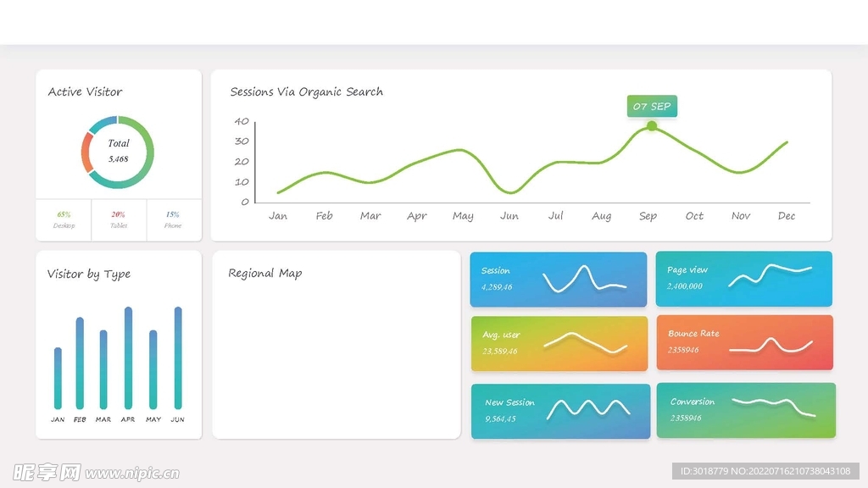This screenshot has width=868, height=488.
Task: Select the New Session card
Action: pos(560,411)
